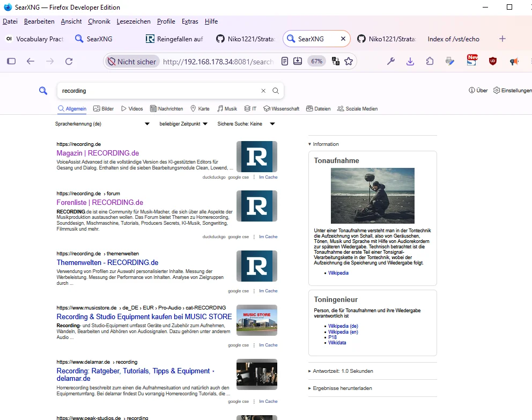Collapse the Information section
Viewport: 532px width, 420px height.
(x=323, y=144)
